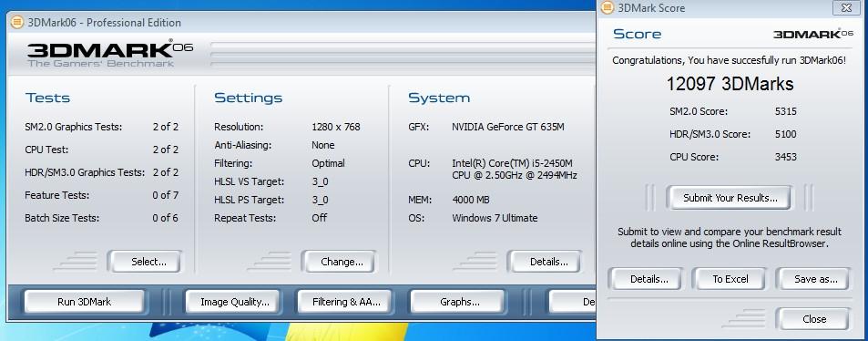The width and height of the screenshot is (868, 341).
Task: Click the 'Congratulations' message text
Action: 729,60
